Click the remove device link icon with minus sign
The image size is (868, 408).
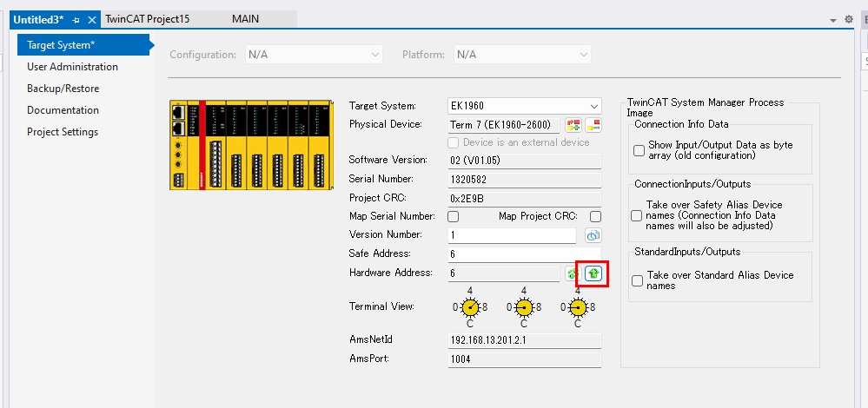click(593, 125)
